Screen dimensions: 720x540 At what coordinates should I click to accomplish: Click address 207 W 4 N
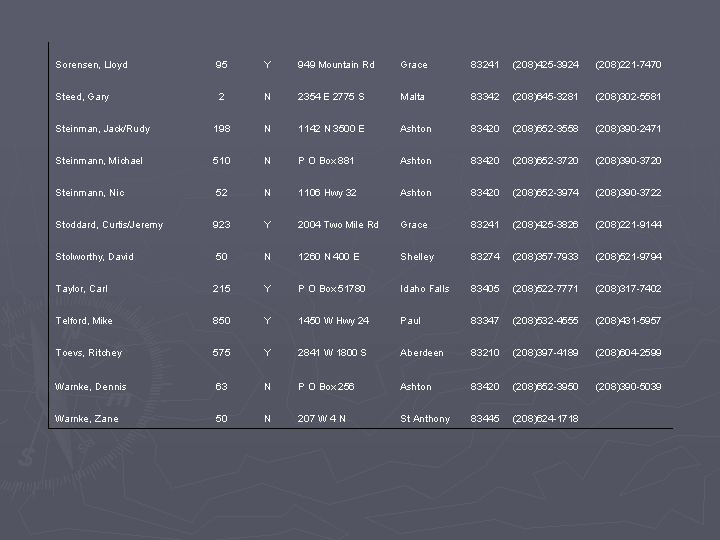(x=321, y=419)
